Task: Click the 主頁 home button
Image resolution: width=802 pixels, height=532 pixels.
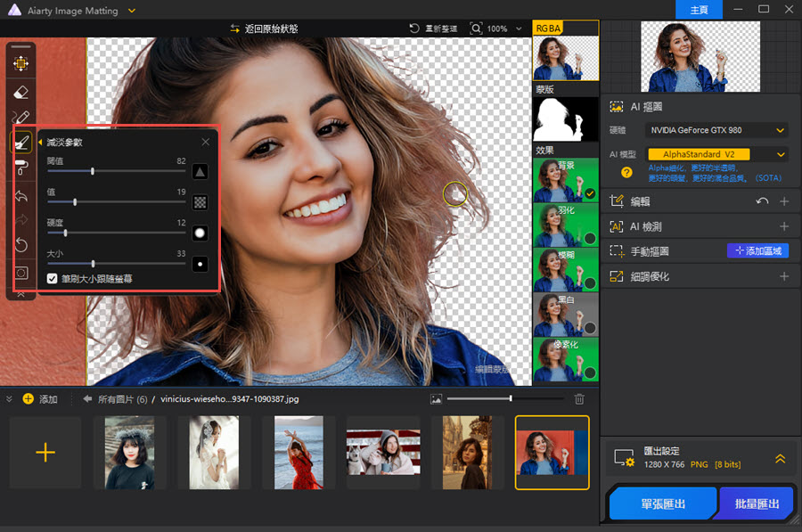Action: pyautogui.click(x=699, y=10)
